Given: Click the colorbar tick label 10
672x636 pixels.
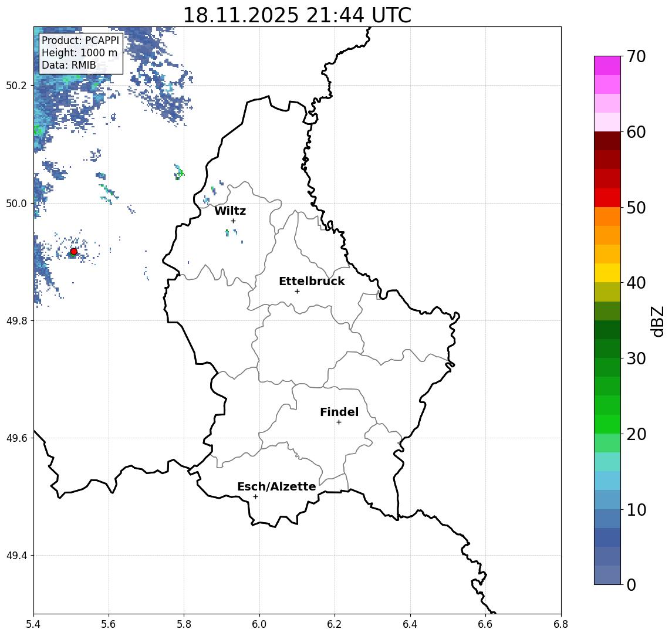Looking at the screenshot, I should coord(636,510).
